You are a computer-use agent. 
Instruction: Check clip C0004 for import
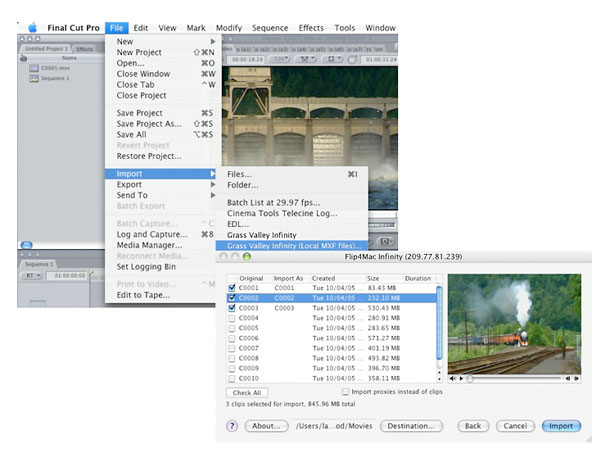[x=232, y=318]
